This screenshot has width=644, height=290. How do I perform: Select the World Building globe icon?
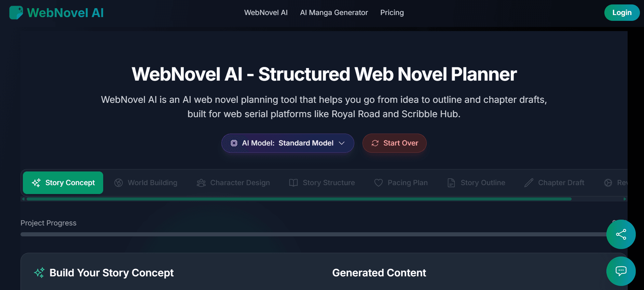point(118,183)
